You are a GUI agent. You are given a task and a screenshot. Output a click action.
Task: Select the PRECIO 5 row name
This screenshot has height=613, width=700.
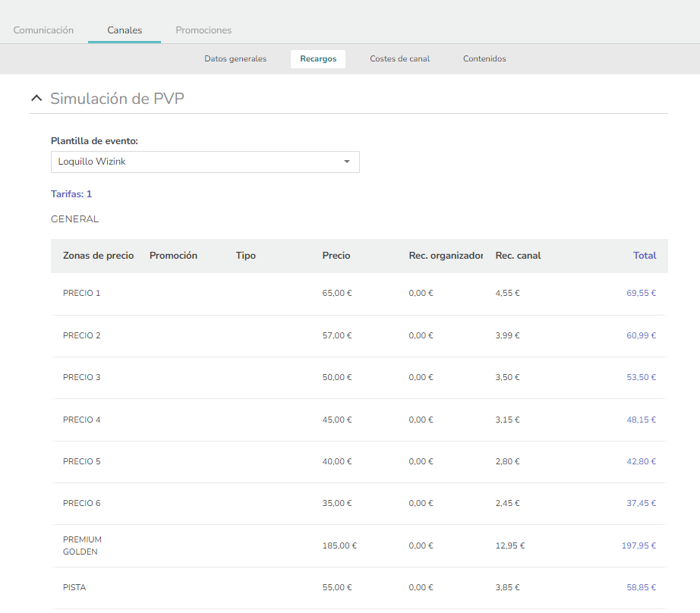tap(82, 462)
